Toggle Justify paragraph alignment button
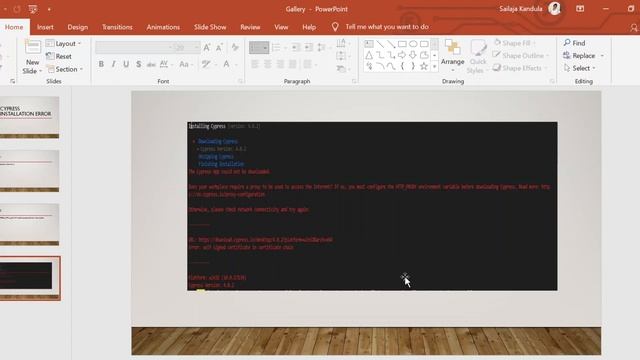640x360 pixels. pyautogui.click(x=293, y=64)
